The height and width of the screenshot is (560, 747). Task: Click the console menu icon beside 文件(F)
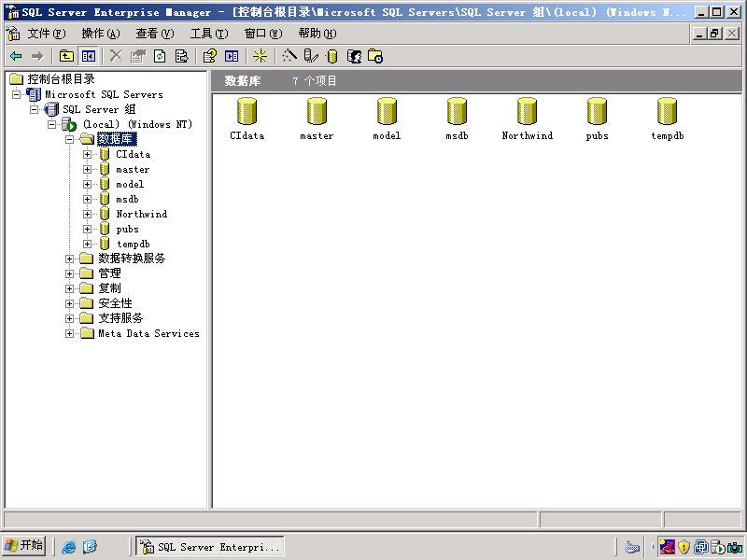[13, 34]
